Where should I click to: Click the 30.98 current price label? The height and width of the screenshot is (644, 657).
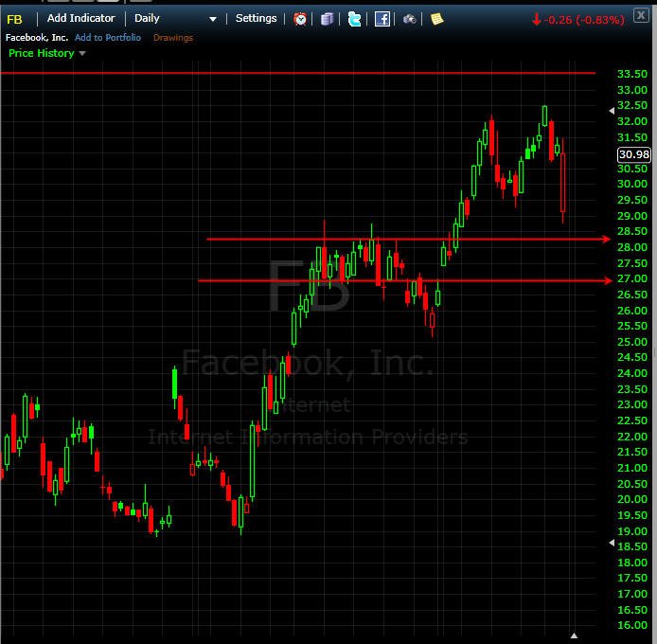(x=634, y=154)
